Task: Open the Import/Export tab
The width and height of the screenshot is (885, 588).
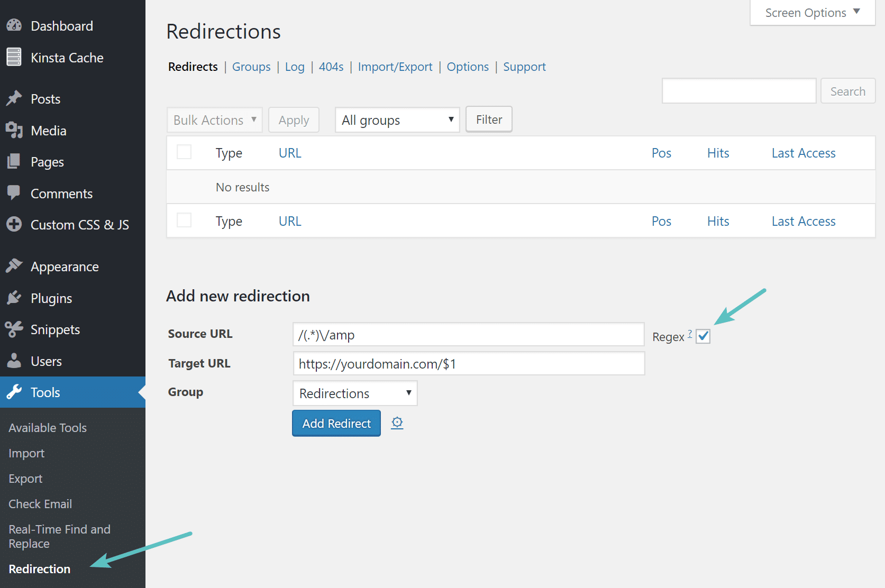Action: [395, 67]
